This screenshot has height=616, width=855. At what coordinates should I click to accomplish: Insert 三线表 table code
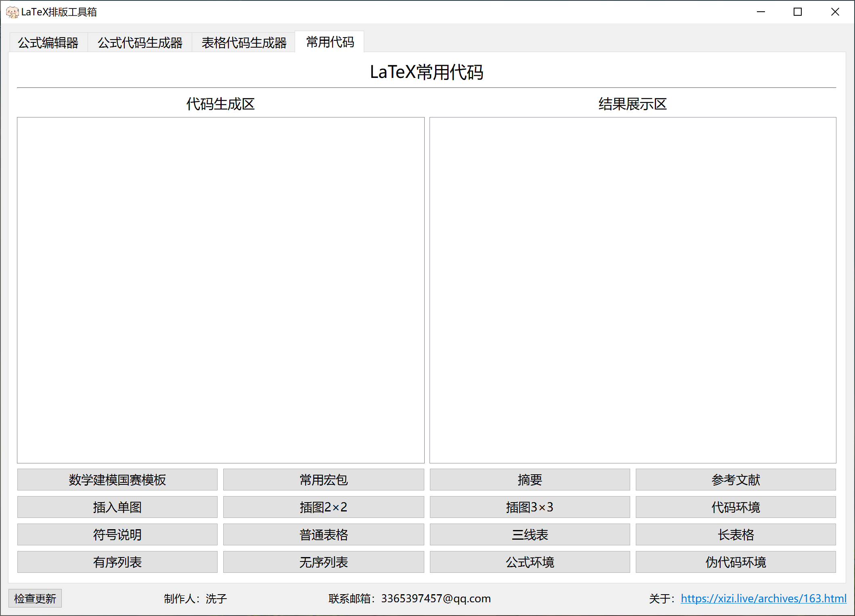(530, 534)
